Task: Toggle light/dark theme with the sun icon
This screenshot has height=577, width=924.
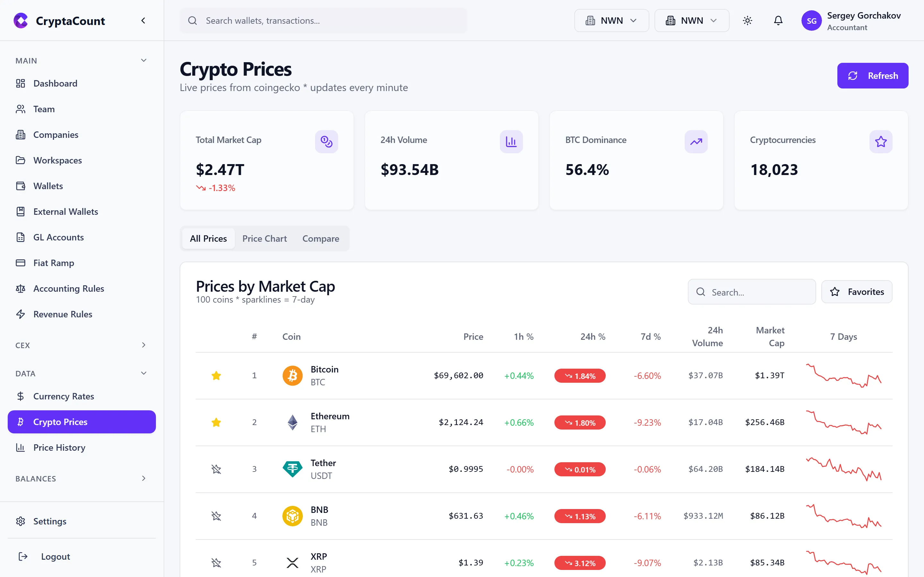Action: (748, 21)
